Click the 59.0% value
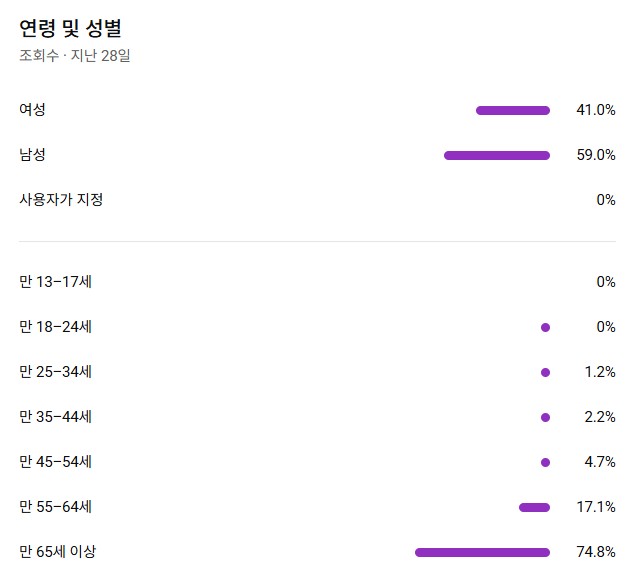This screenshot has width=643, height=576. click(x=596, y=155)
